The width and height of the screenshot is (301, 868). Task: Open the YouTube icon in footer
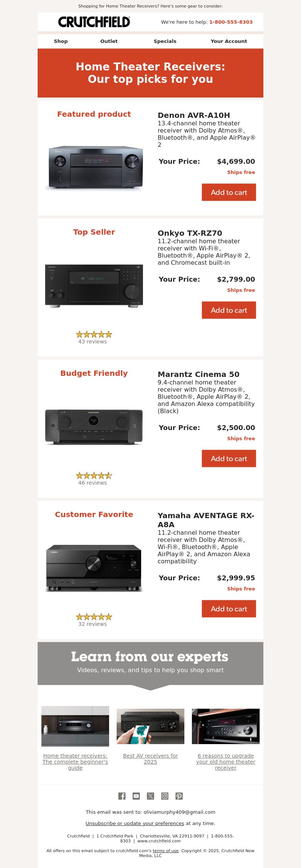coord(136,796)
